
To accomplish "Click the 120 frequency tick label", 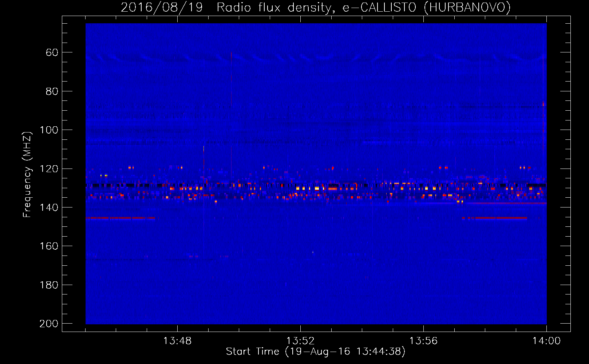I will pos(49,169).
